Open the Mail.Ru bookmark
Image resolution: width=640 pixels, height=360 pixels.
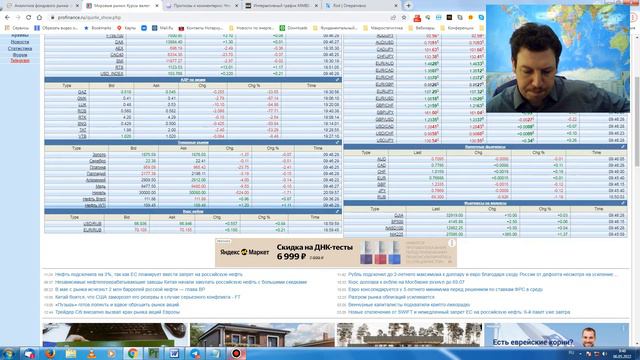coord(163,28)
